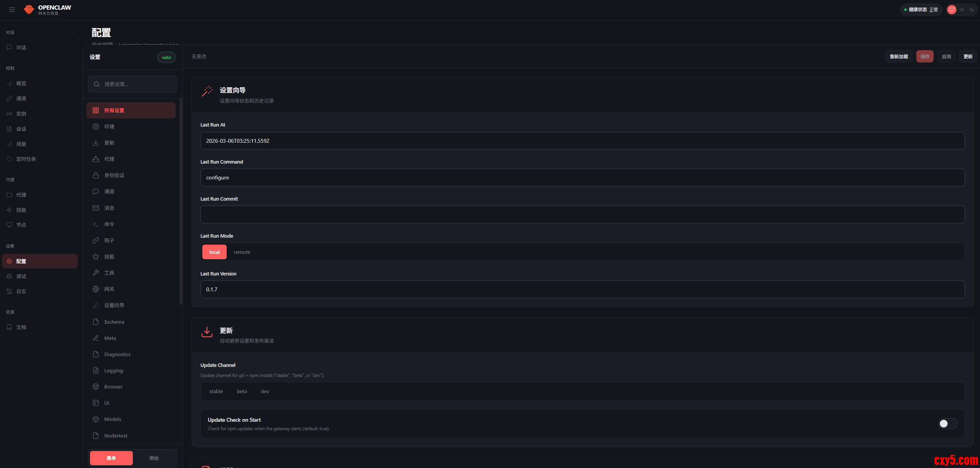Viewport: 980px width, 468px height.
Task: Click the 重新加载 reload button
Action: pyautogui.click(x=899, y=56)
